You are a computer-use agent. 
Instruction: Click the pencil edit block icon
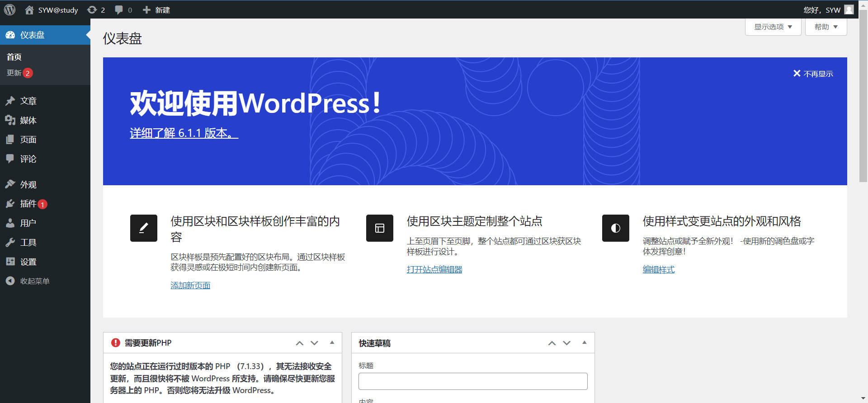(x=144, y=228)
